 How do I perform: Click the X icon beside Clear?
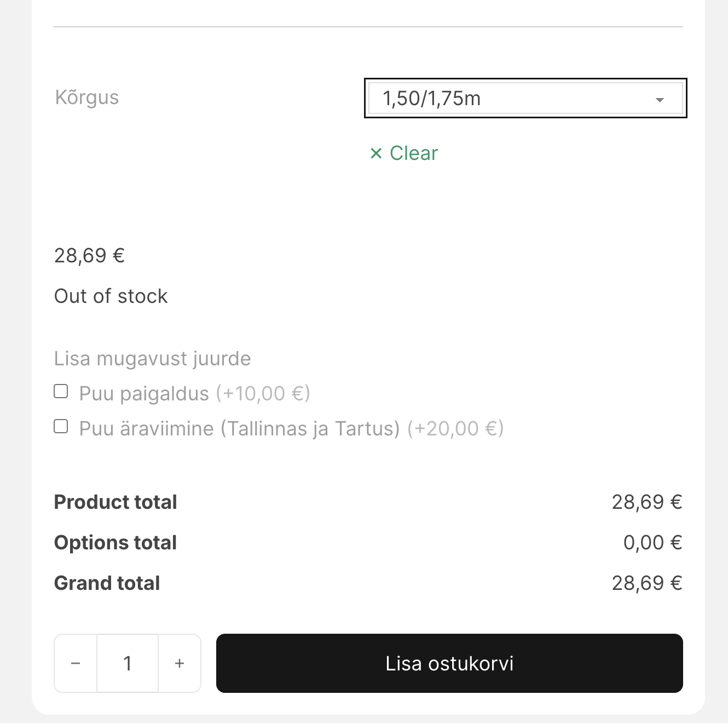point(376,153)
